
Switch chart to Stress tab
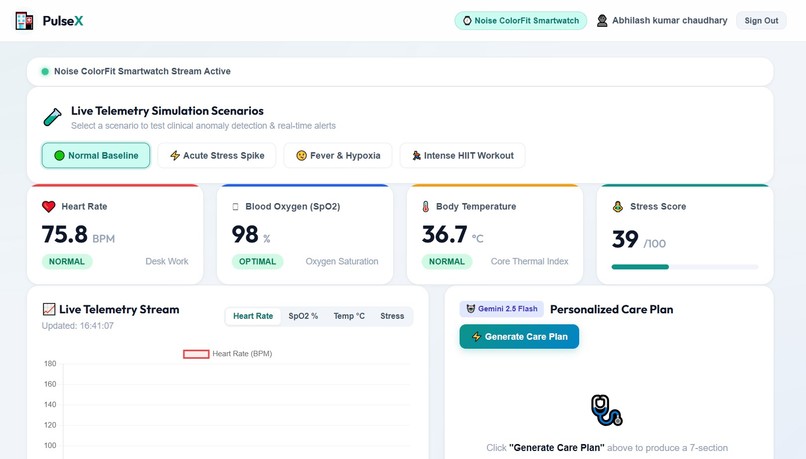pos(392,316)
